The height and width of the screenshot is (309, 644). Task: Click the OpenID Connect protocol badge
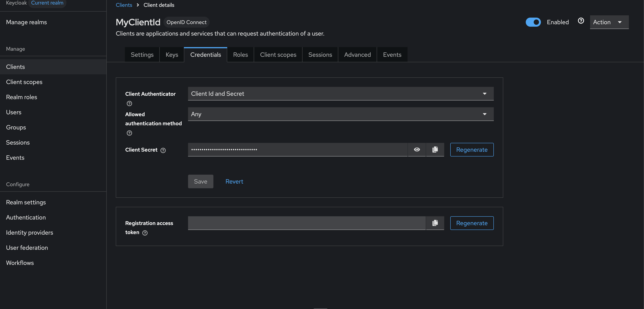coord(187,22)
